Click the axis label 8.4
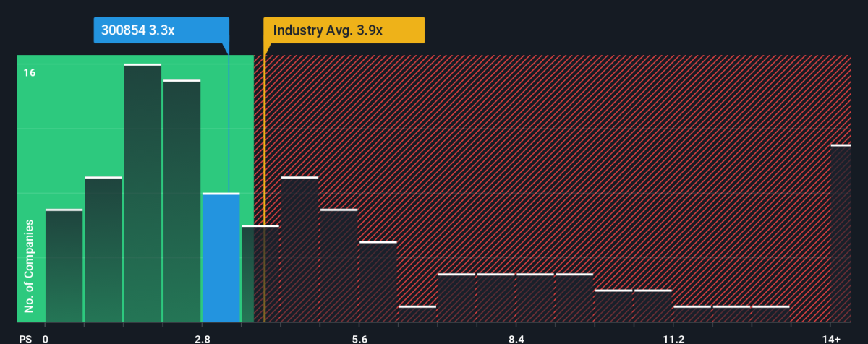This screenshot has width=868, height=344. click(x=516, y=339)
